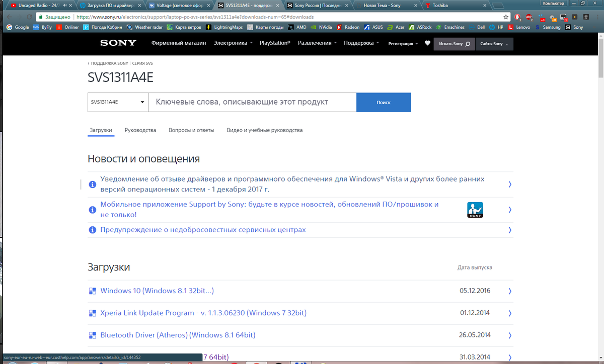Viewport: 604px width, 364px height.
Task: Expand the Электроника menu
Action: (233, 43)
